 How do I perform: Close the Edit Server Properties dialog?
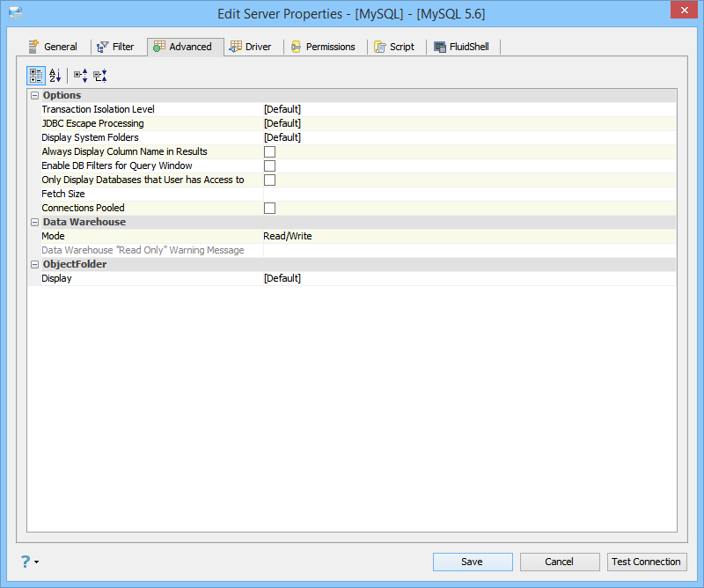pyautogui.click(x=684, y=10)
